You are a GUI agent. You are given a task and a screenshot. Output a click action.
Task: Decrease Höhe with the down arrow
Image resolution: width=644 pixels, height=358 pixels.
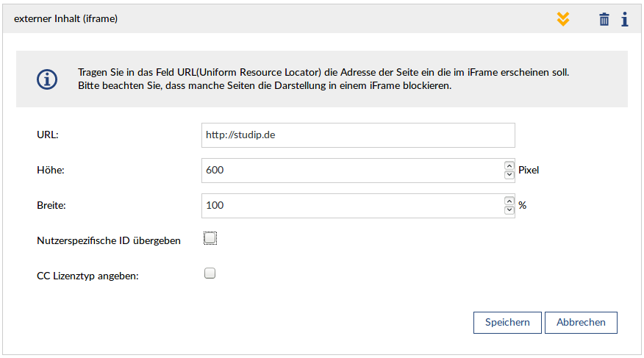click(x=509, y=175)
